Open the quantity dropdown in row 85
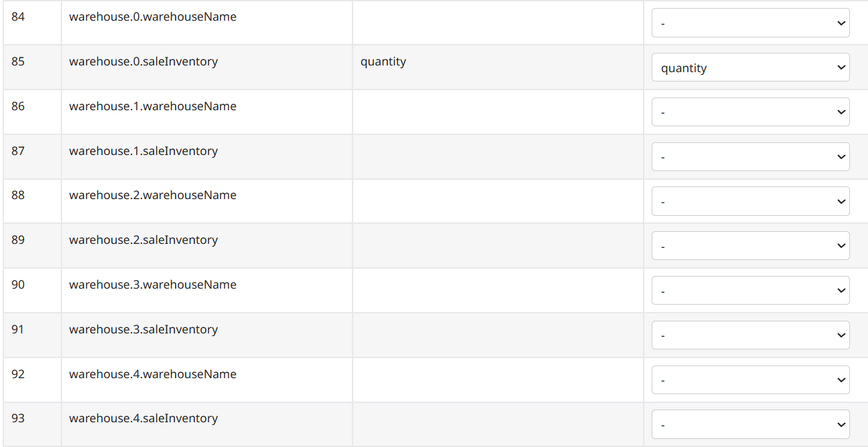The height and width of the screenshot is (447, 868). coord(750,67)
